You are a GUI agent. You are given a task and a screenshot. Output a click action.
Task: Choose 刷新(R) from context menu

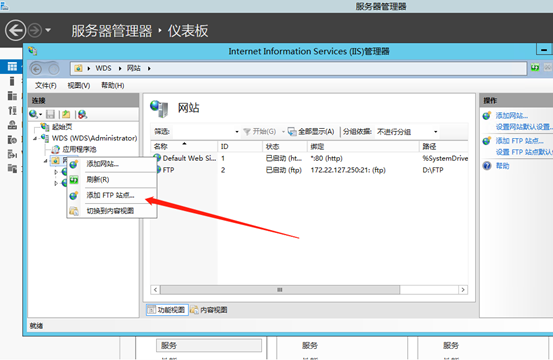click(112, 179)
